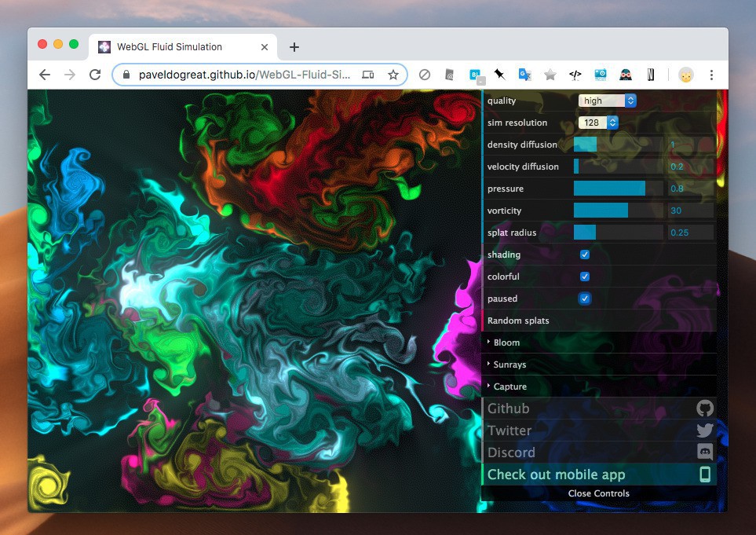Open the Chrome three-dot menu
Viewport: 756px width, 535px height.
click(711, 75)
